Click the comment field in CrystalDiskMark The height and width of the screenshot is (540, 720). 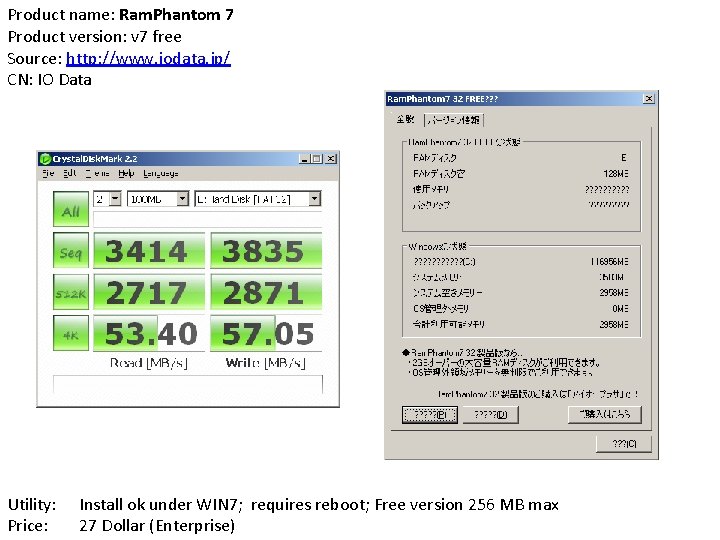[188, 385]
